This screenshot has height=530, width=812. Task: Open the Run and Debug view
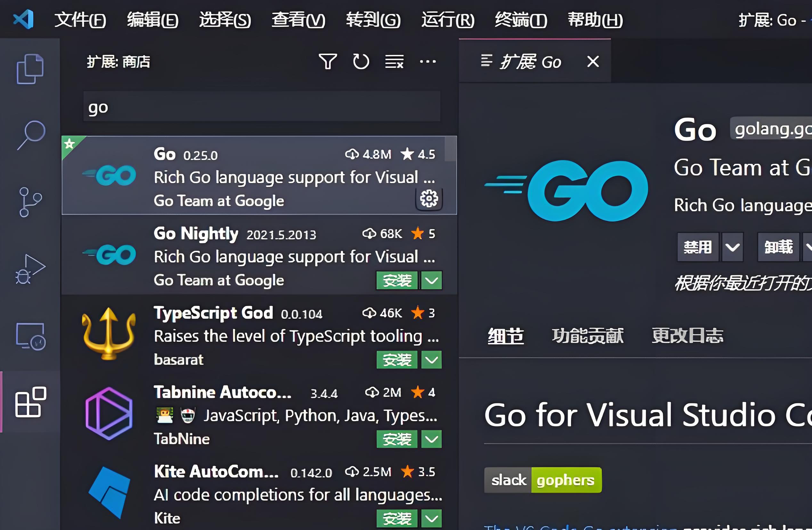pyautogui.click(x=30, y=269)
